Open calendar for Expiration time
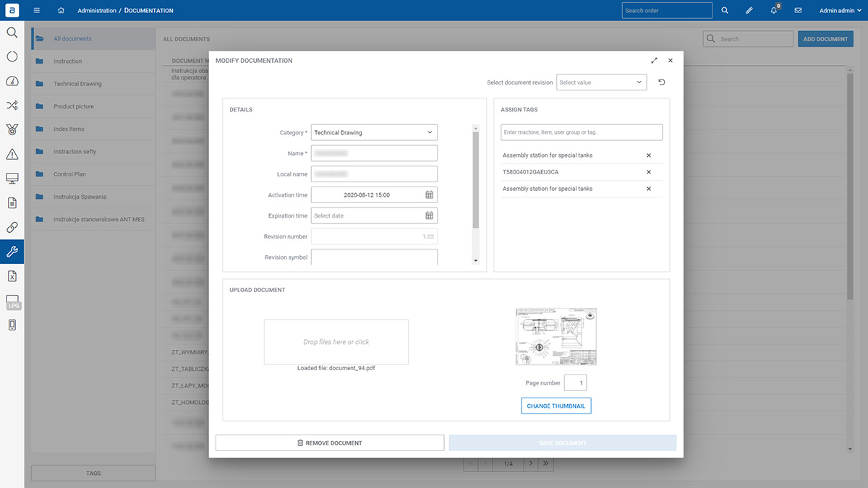The height and width of the screenshot is (488, 868). [x=429, y=215]
